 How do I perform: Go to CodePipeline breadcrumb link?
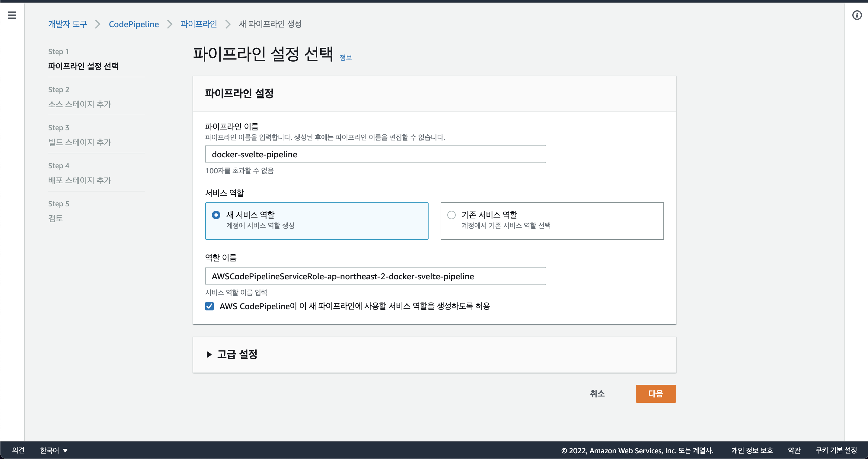click(134, 24)
